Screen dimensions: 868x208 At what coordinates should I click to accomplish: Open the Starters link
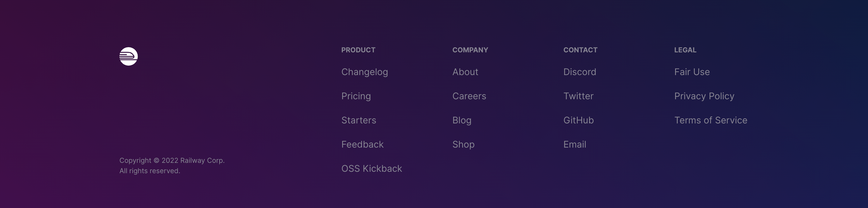359,120
